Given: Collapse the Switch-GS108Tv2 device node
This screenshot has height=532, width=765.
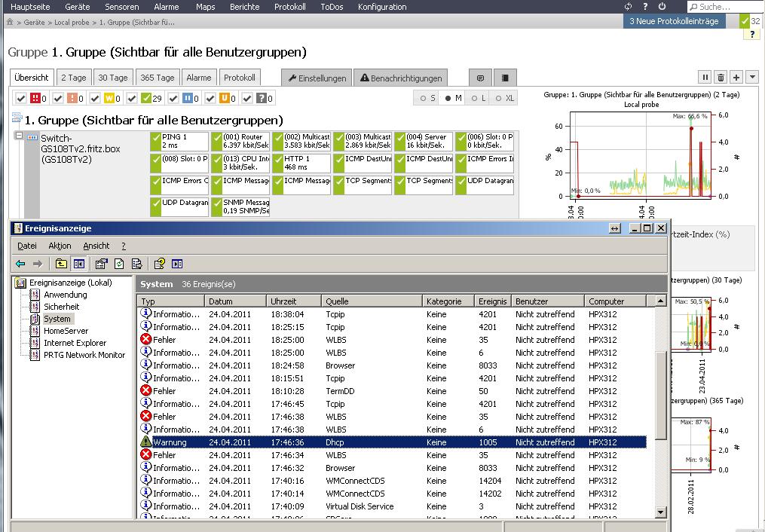Looking at the screenshot, I should click(19, 136).
